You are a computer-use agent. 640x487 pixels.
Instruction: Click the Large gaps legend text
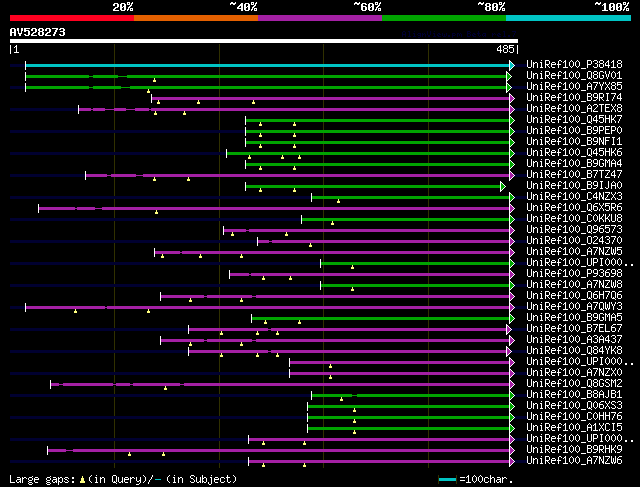pos(123,479)
